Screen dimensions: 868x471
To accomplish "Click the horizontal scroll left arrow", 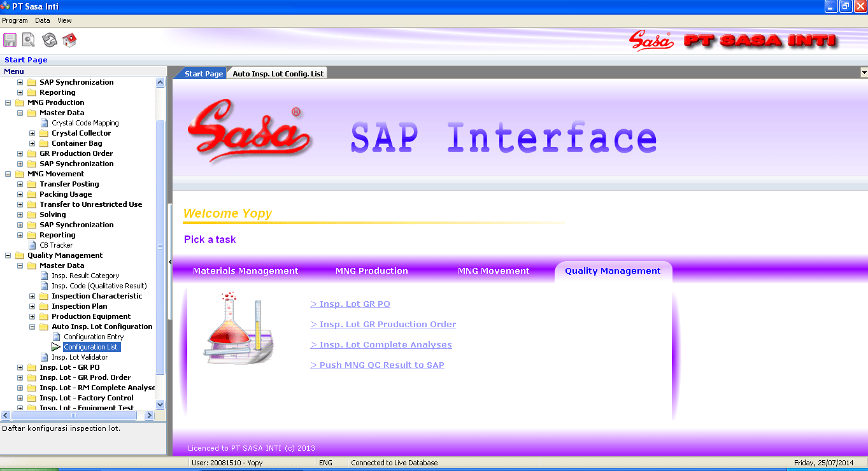I will point(5,415).
